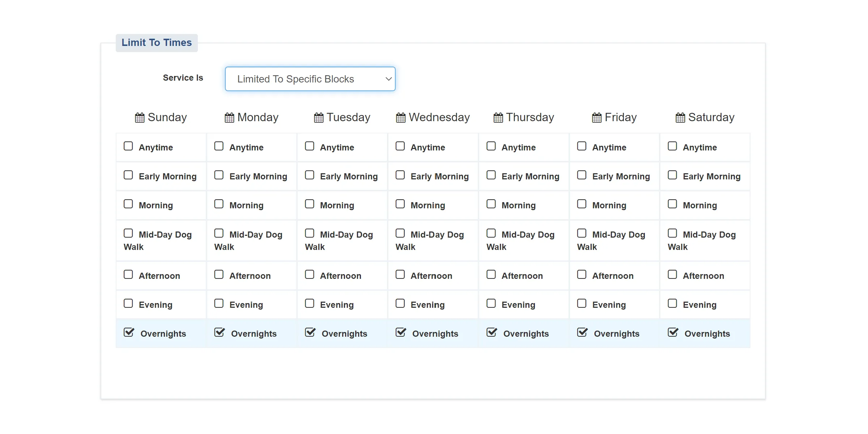Screen dimensions: 868x434
Task: Select Mid-Day Dog Walk on Wednesday
Action: [400, 233]
